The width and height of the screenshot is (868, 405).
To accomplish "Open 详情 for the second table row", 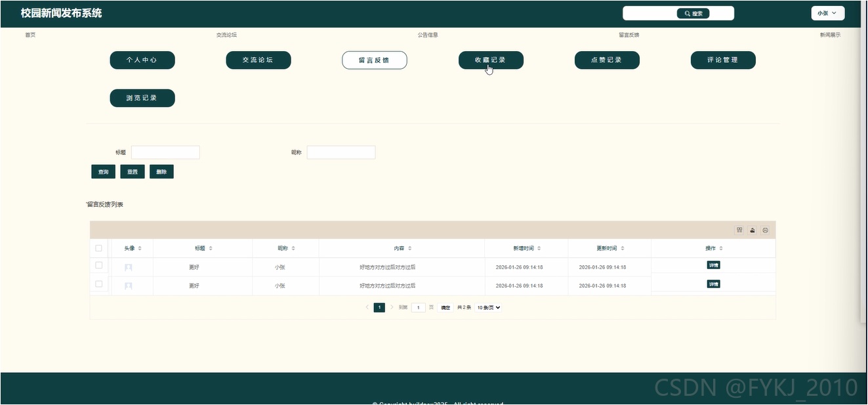I will (x=713, y=284).
